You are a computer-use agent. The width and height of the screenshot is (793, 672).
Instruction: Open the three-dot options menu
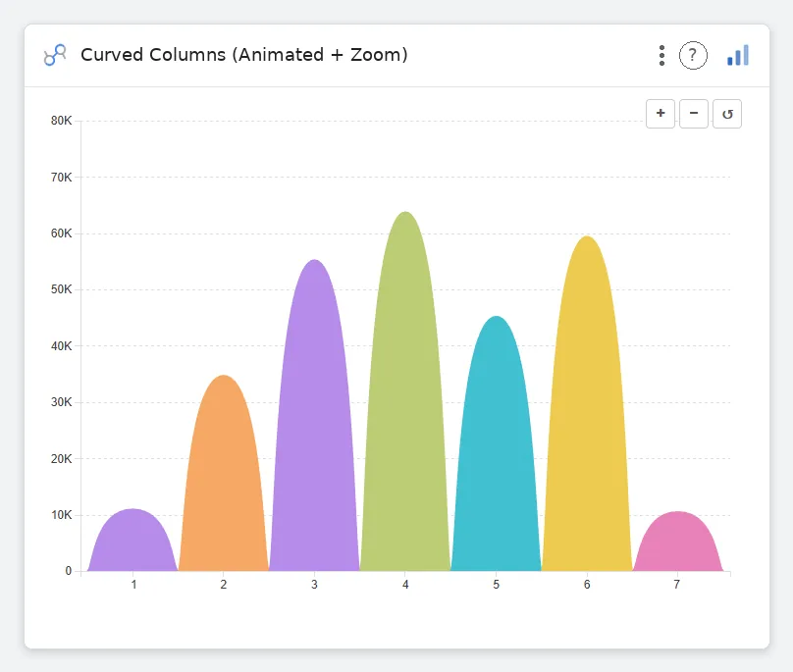point(661,55)
